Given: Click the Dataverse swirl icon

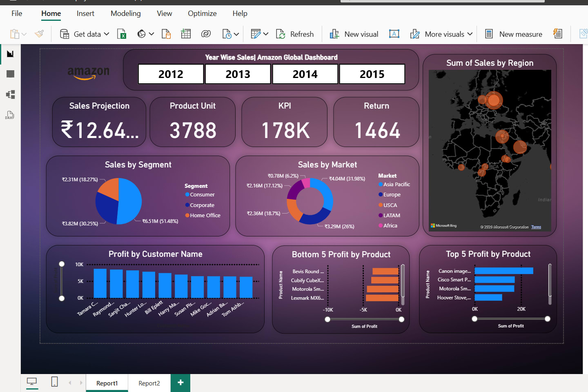Looking at the screenshot, I should [x=206, y=34].
